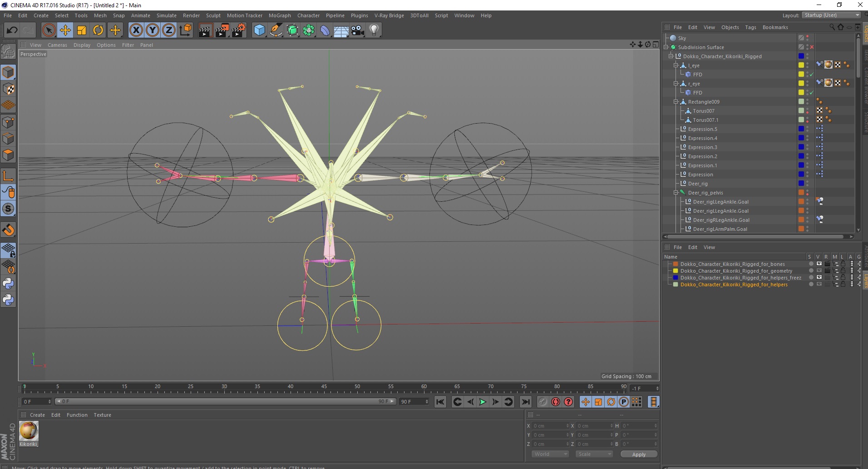Go to end of animation
Screen dimensions: 868x469
[x=525, y=402]
